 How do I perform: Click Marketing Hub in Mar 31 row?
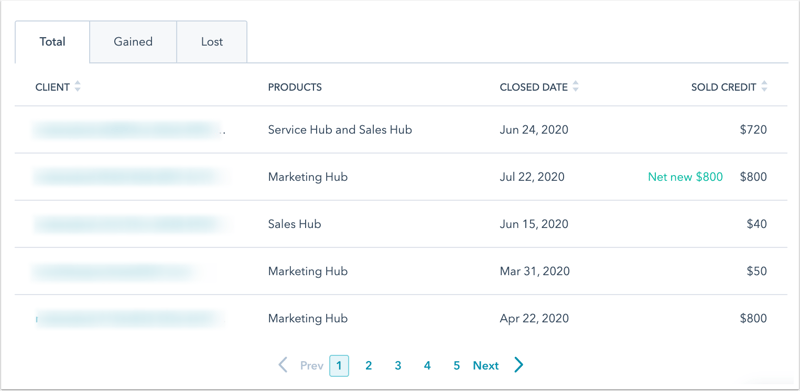(308, 271)
